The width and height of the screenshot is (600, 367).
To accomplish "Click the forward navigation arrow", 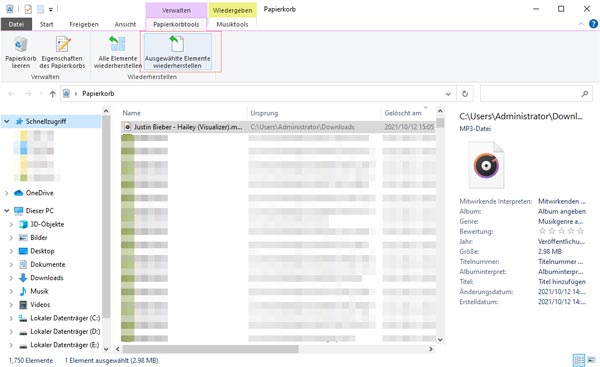I will 28,94.
